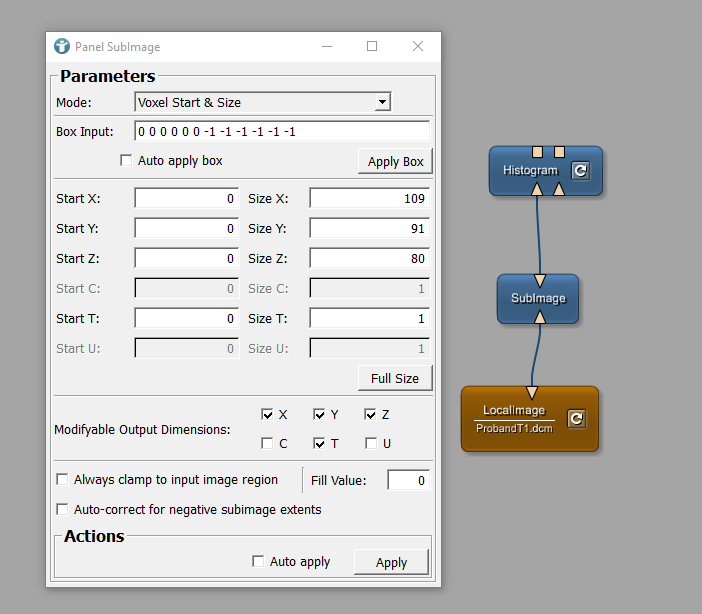Click the Box Input text field
The image size is (702, 614).
point(282,132)
